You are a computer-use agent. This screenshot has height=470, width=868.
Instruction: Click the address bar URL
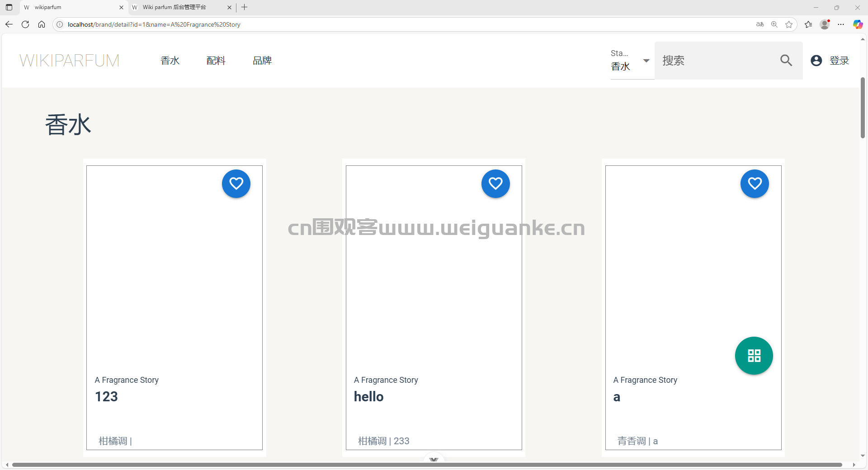pyautogui.click(x=154, y=24)
